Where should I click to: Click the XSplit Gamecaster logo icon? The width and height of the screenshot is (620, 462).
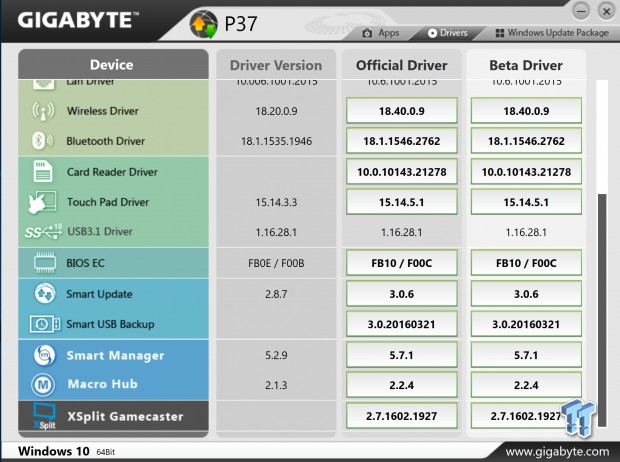pos(44,416)
